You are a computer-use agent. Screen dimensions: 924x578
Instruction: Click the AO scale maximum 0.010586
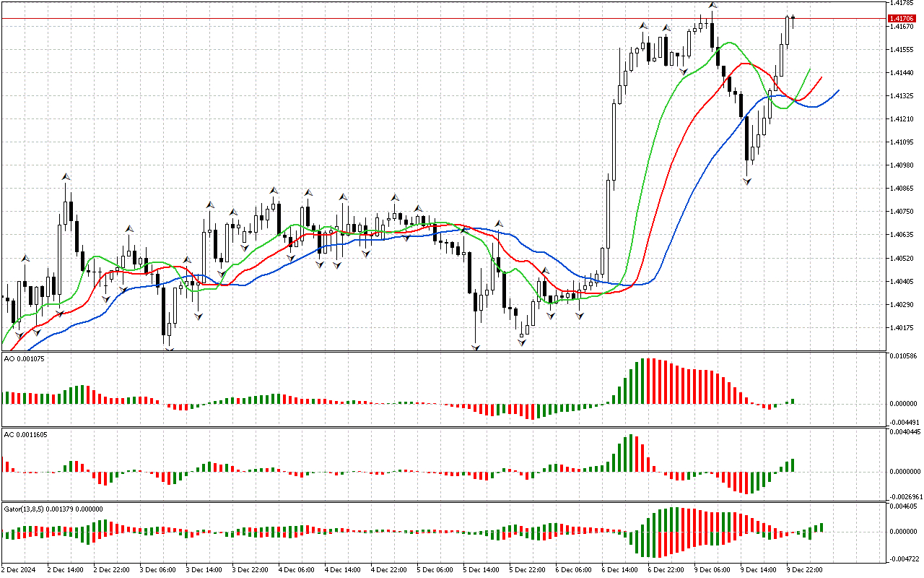pyautogui.click(x=904, y=356)
